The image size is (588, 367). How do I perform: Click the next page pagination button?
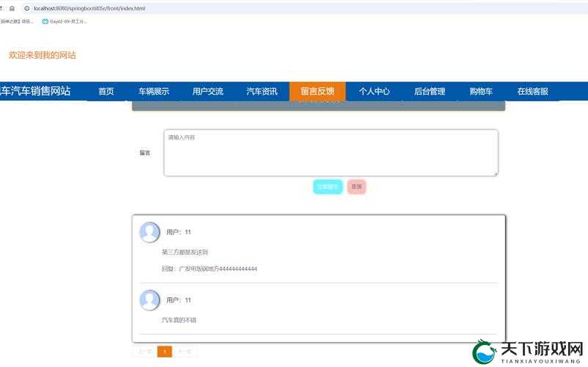[185, 352]
